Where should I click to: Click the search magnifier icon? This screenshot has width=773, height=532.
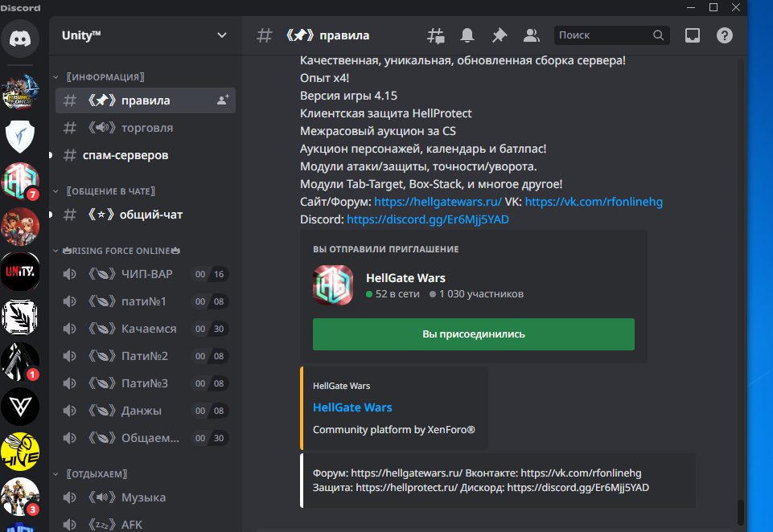[659, 35]
